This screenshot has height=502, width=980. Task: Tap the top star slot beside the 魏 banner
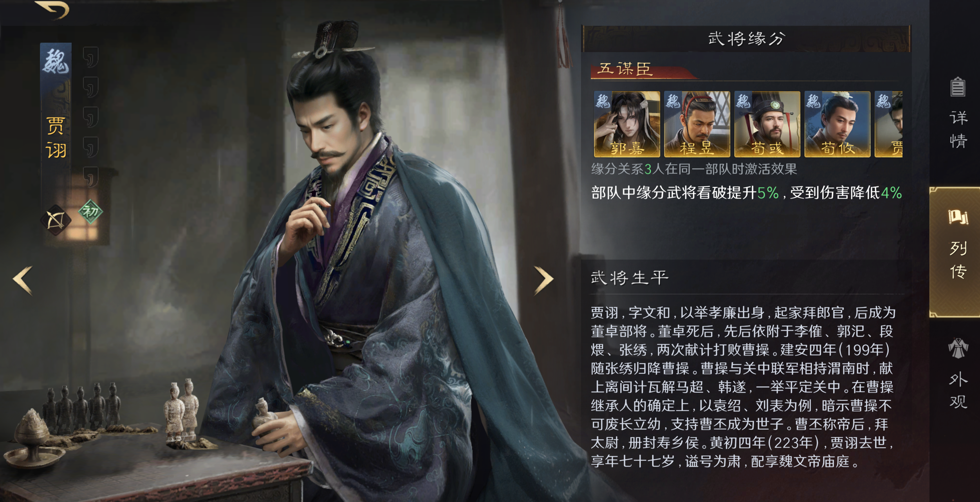[x=91, y=58]
